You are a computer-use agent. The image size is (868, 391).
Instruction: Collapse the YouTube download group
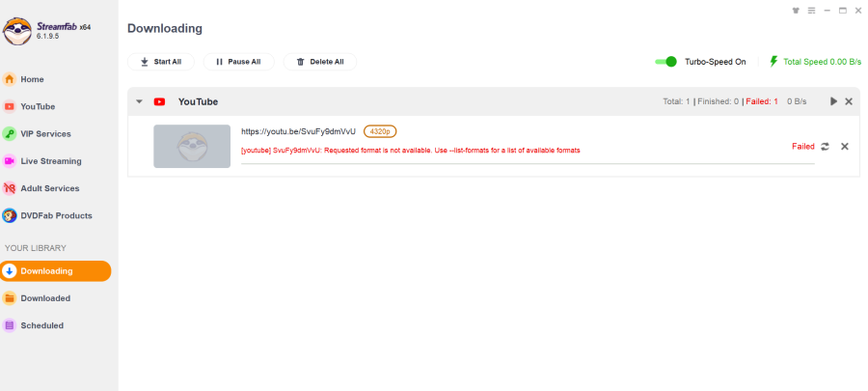[x=140, y=101]
